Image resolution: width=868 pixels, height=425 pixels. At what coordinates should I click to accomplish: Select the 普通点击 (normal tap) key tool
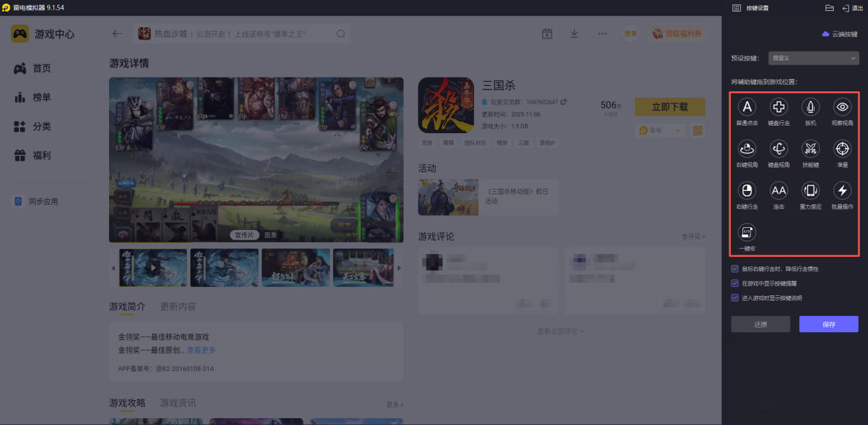747,107
